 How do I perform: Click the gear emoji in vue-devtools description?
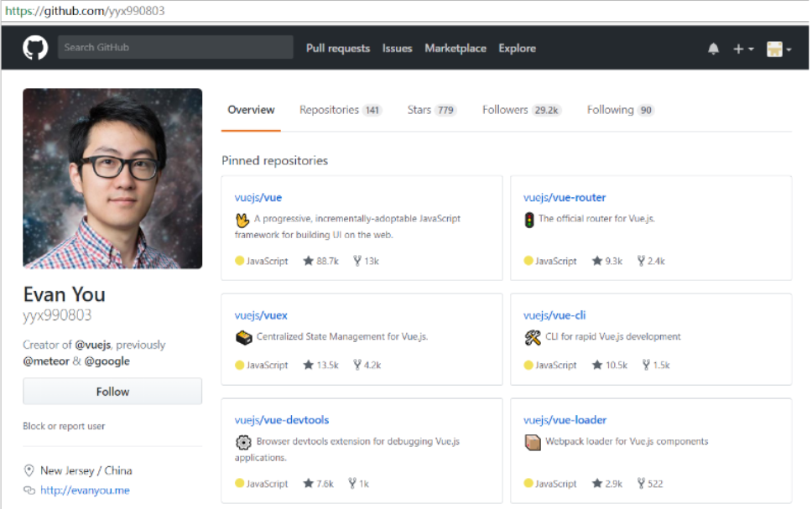coord(243,442)
